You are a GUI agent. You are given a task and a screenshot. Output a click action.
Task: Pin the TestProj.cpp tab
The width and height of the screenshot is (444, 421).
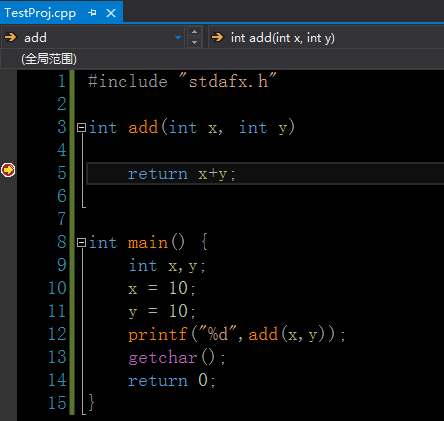pos(92,13)
